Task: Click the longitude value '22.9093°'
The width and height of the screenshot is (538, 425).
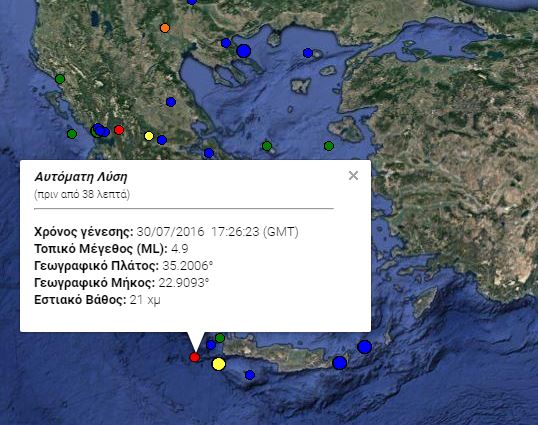Action: (x=184, y=283)
